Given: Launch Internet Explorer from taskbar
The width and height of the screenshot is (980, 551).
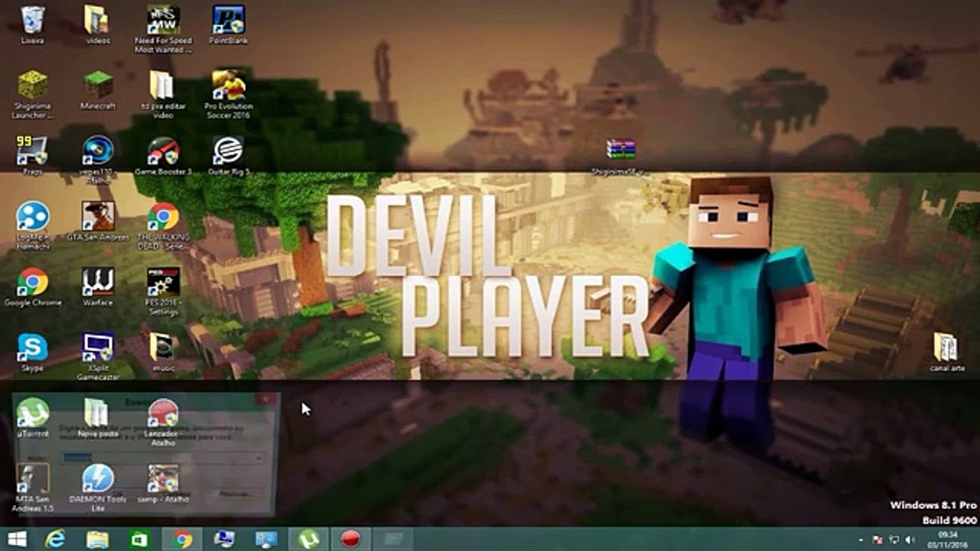Looking at the screenshot, I should click(54, 540).
